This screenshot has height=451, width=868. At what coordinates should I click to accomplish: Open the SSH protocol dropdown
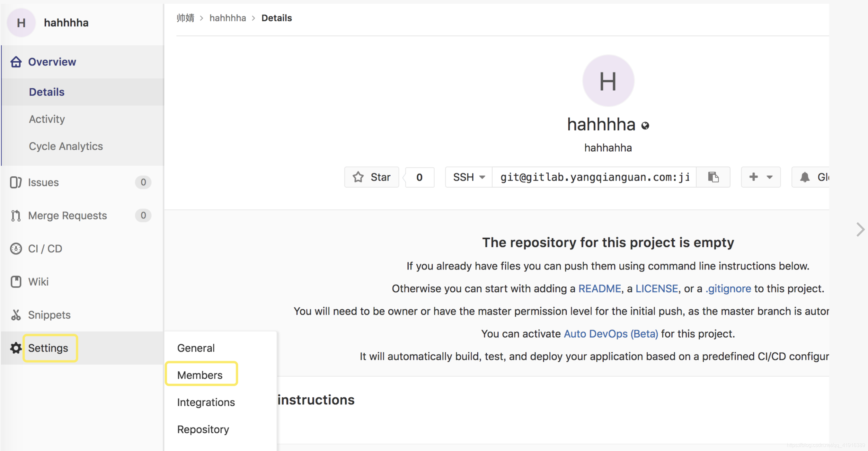[x=469, y=177]
